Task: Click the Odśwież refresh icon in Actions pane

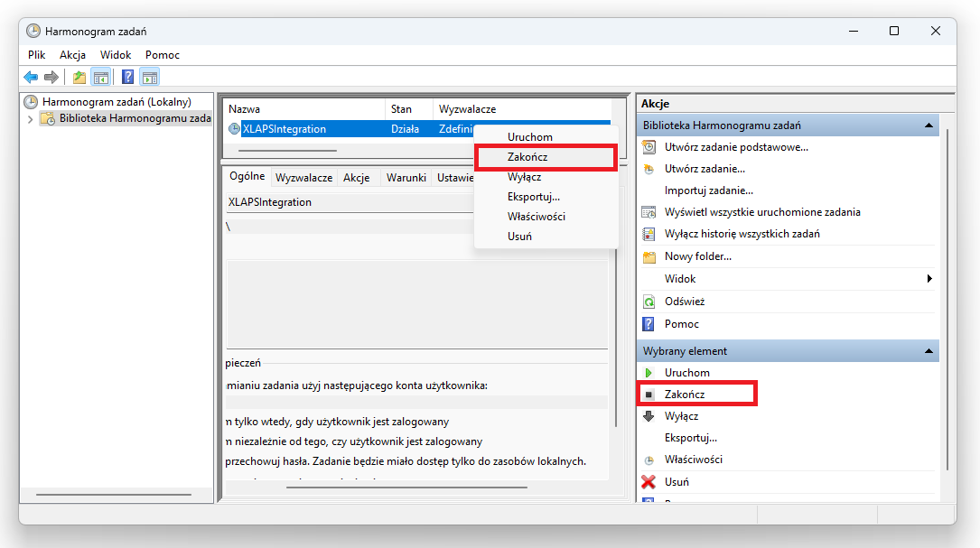Action: 649,302
